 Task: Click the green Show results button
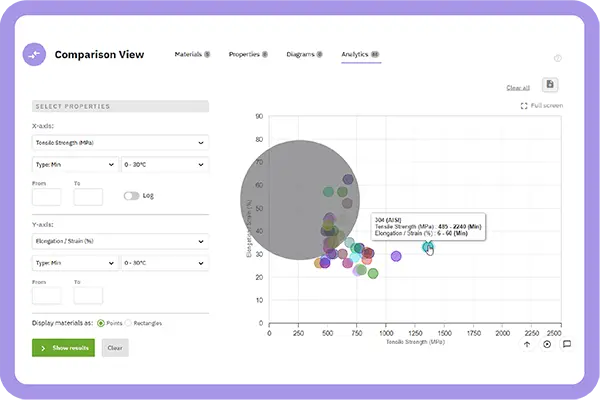63,348
